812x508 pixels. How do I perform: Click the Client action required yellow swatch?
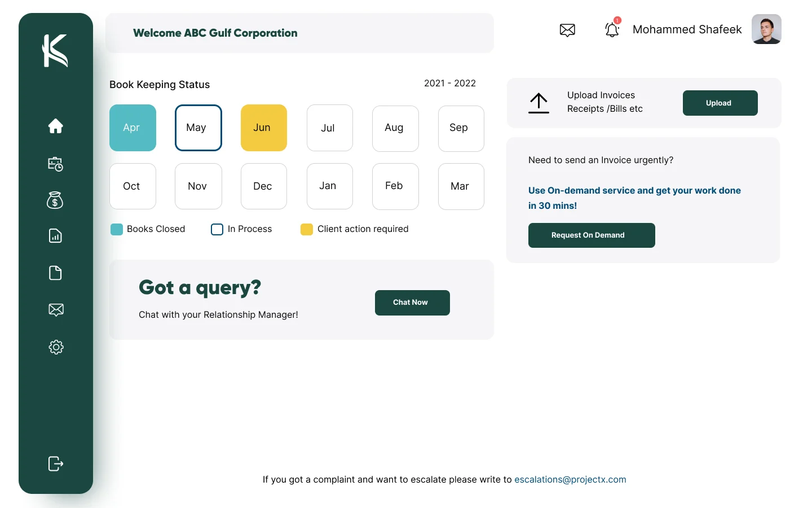point(307,229)
